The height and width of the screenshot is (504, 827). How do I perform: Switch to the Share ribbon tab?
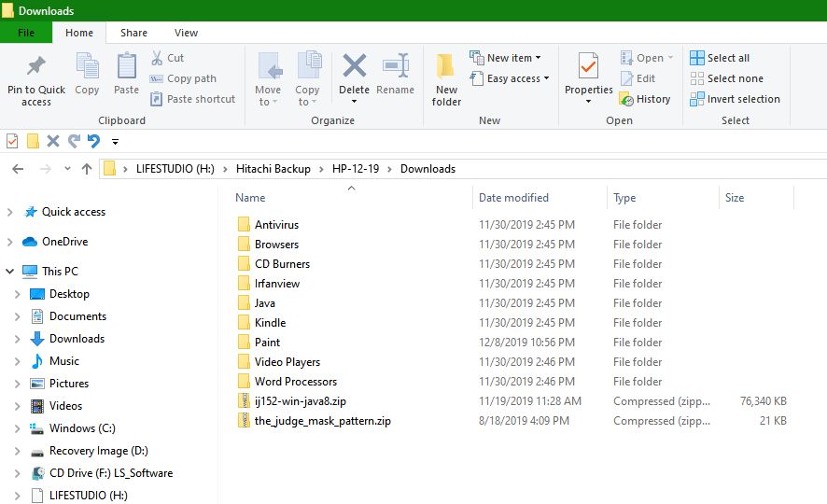tap(134, 33)
